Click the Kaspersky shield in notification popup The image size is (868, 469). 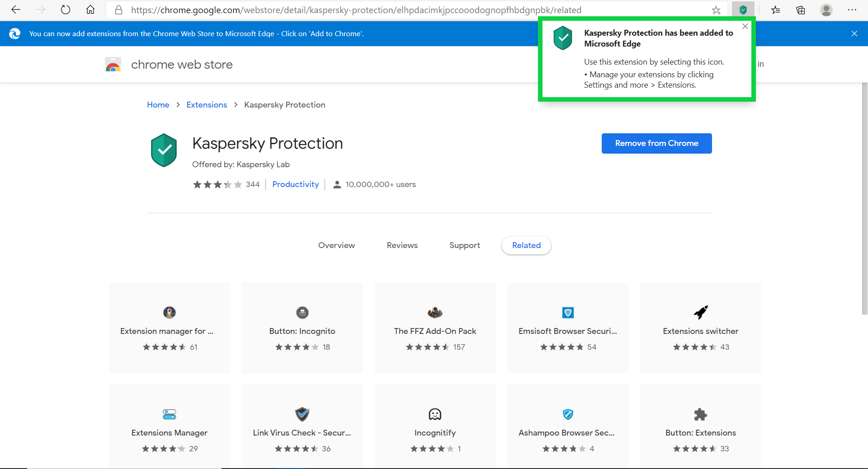tap(563, 38)
